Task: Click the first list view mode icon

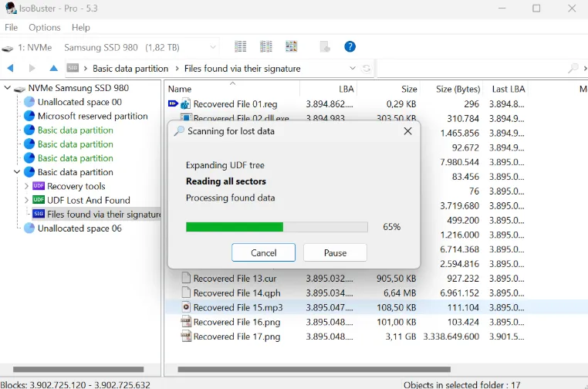Action: click(x=241, y=47)
